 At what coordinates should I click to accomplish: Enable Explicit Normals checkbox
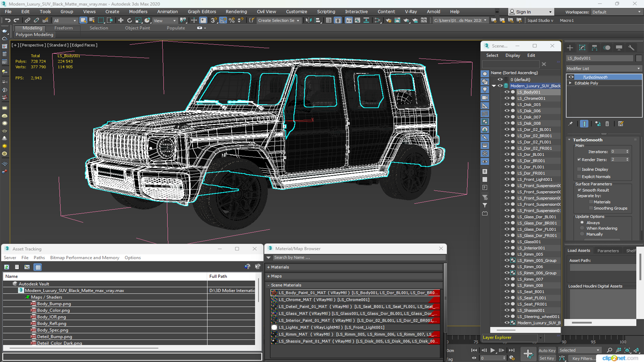click(x=579, y=177)
